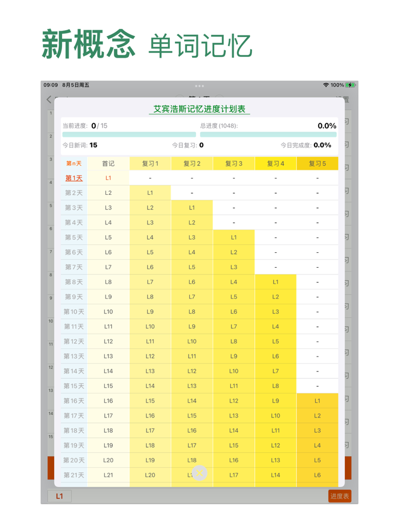Select the 第21天 row label

(74, 475)
